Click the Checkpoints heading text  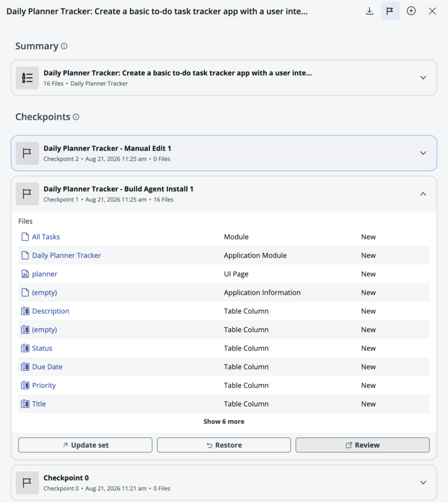[x=43, y=117]
